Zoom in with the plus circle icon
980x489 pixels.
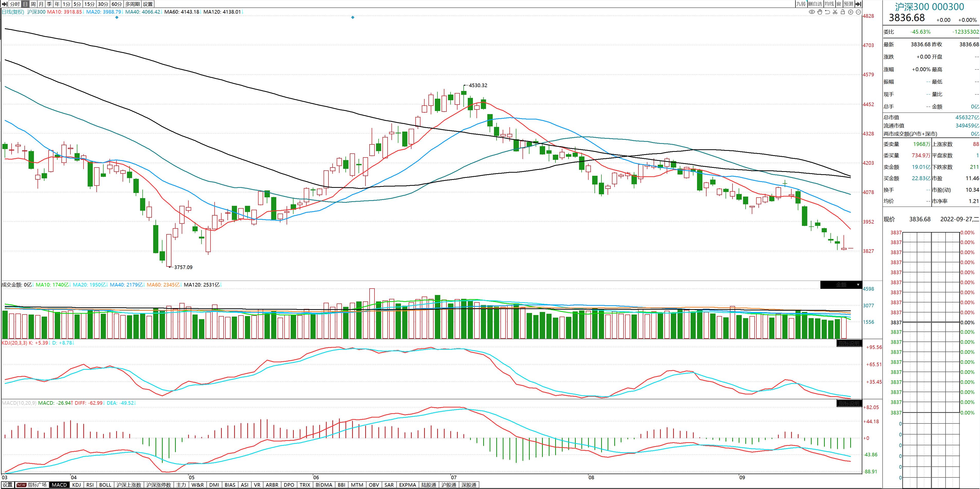click(851, 12)
